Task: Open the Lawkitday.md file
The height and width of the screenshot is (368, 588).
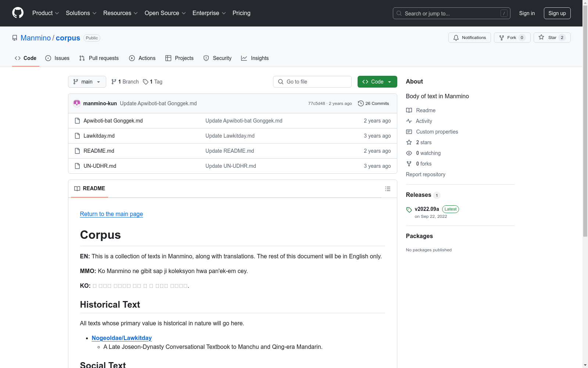Action: coord(99,136)
